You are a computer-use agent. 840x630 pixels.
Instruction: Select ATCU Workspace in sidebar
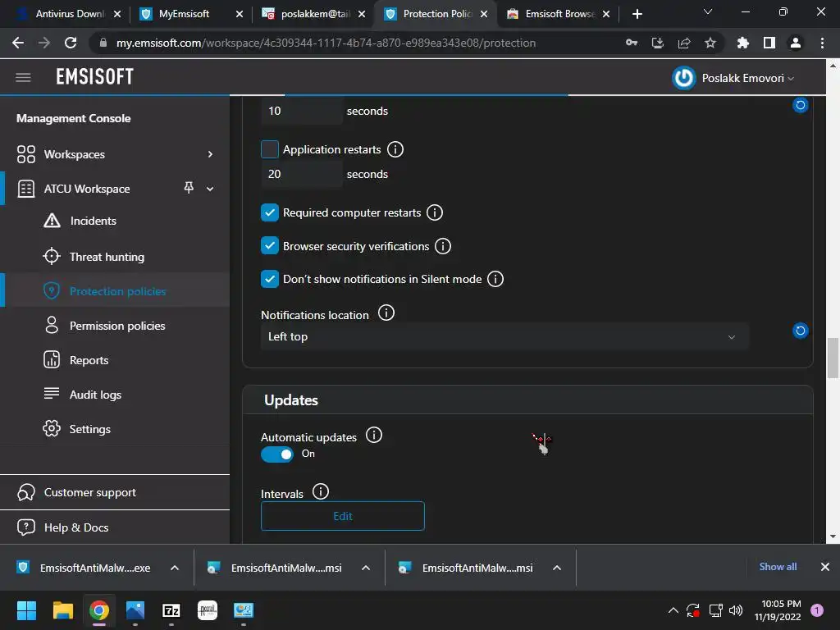coord(87,189)
